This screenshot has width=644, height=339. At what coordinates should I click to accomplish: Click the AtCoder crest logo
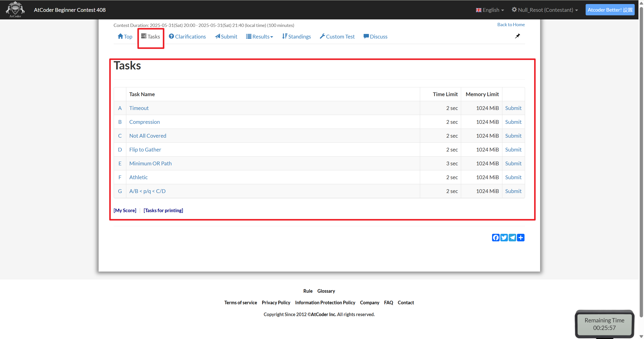point(15,9)
